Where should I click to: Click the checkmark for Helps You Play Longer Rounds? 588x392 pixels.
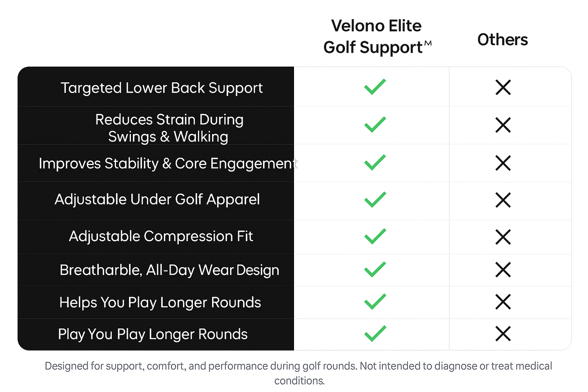pyautogui.click(x=375, y=302)
